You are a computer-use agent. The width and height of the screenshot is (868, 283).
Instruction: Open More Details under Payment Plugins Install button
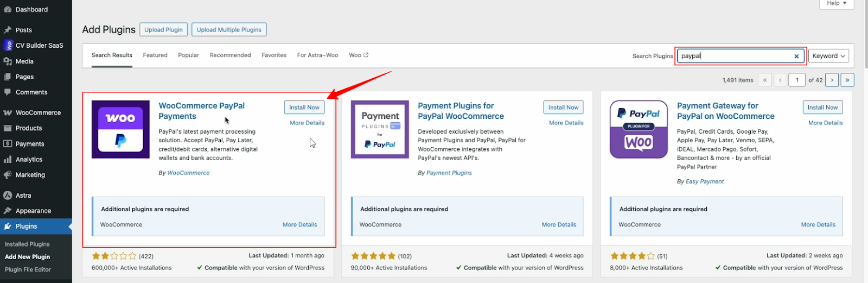click(566, 123)
